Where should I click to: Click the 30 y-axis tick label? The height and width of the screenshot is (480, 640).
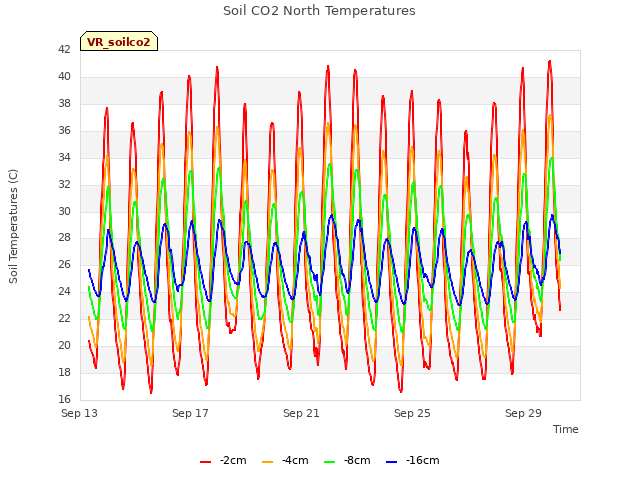(64, 211)
